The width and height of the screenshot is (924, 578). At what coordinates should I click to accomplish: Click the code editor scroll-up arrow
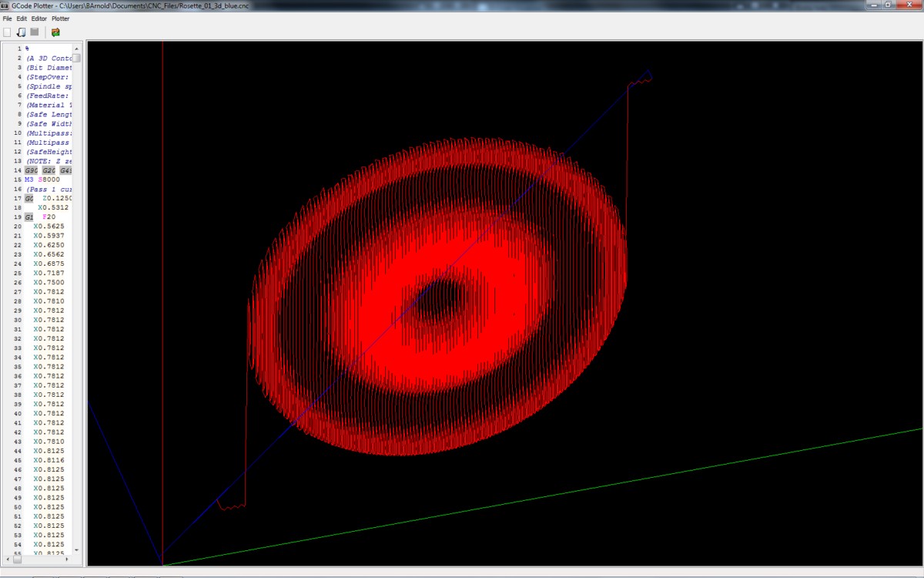coord(76,48)
